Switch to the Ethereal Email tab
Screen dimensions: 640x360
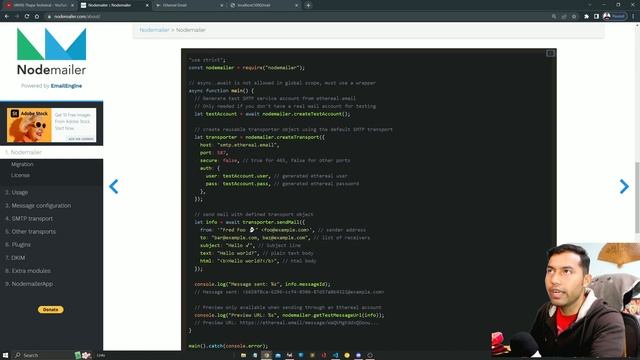pos(187,5)
